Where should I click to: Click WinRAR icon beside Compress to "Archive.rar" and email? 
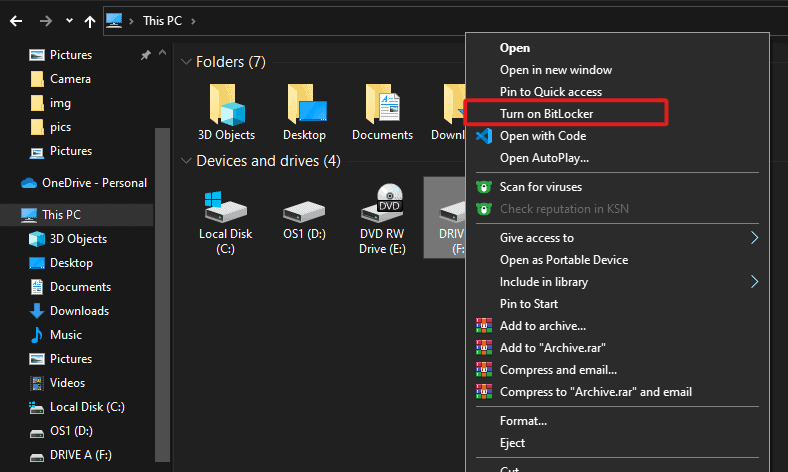[484, 392]
